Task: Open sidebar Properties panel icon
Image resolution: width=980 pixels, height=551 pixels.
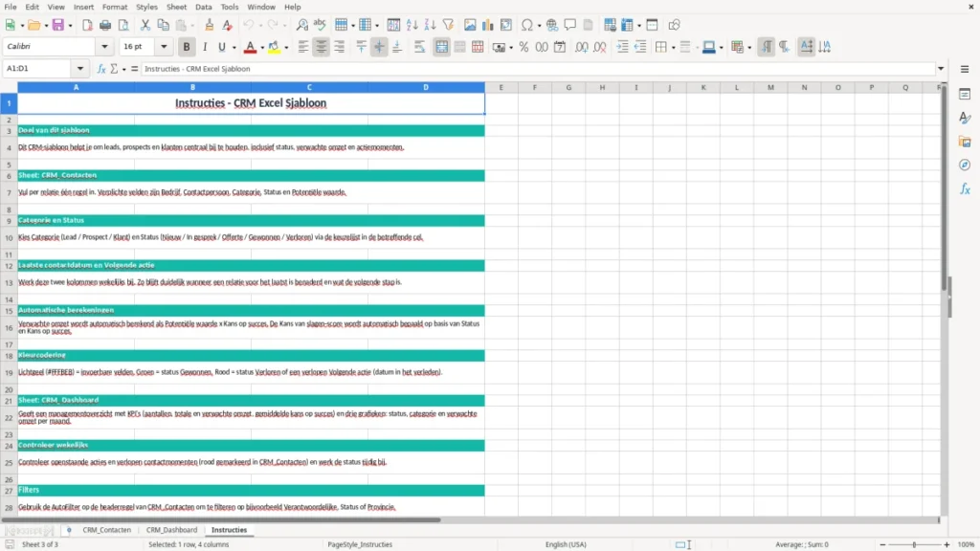Action: click(965, 95)
